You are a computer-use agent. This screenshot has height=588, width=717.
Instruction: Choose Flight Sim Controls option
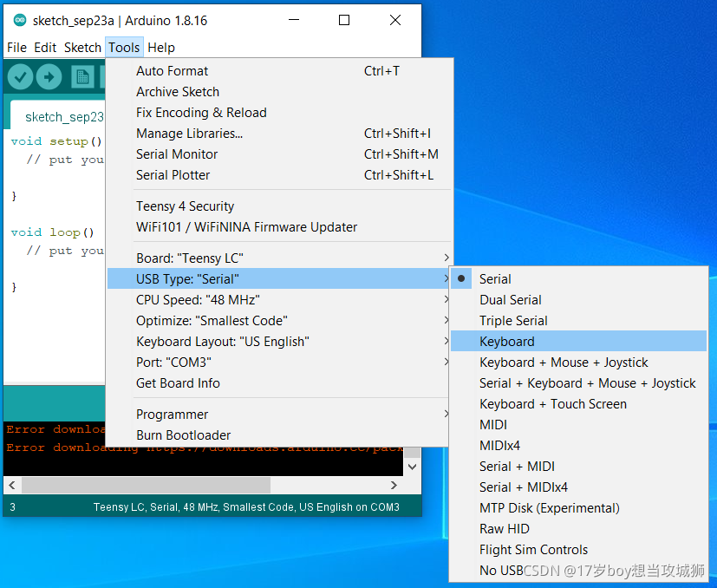[x=578, y=550]
